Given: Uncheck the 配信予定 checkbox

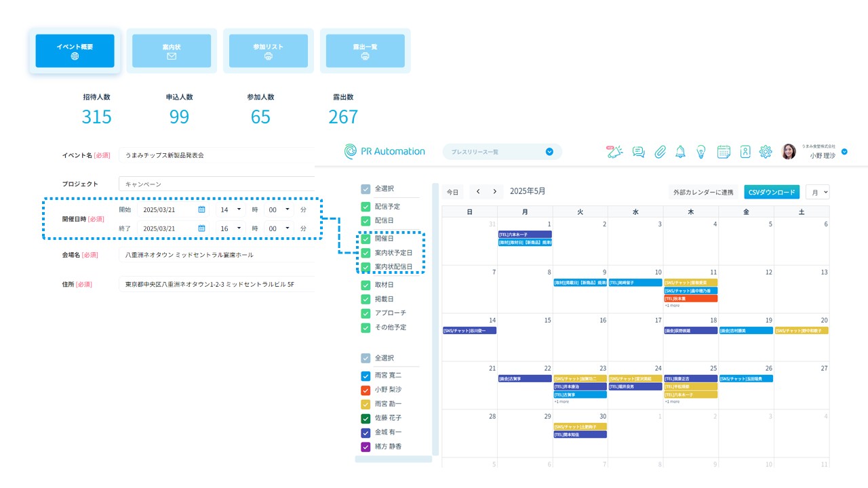Looking at the screenshot, I should point(366,207).
